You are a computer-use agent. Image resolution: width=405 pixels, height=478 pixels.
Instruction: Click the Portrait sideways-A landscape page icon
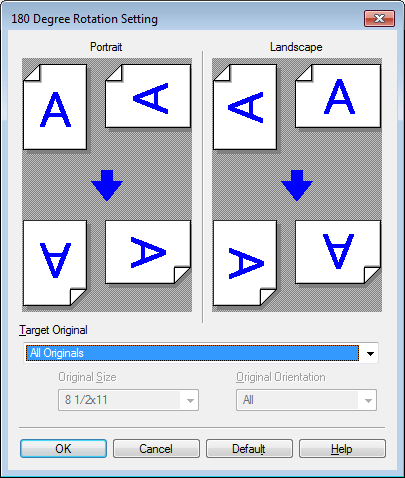pyautogui.click(x=148, y=96)
